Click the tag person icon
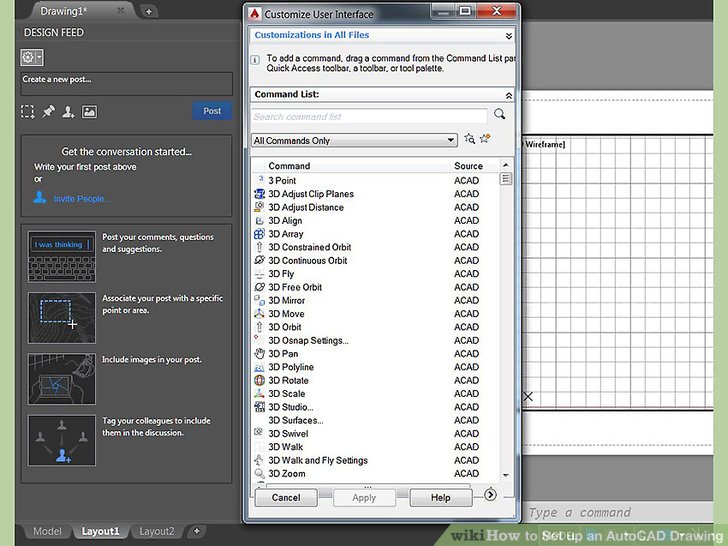Image resolution: width=728 pixels, height=546 pixels. tap(69, 111)
